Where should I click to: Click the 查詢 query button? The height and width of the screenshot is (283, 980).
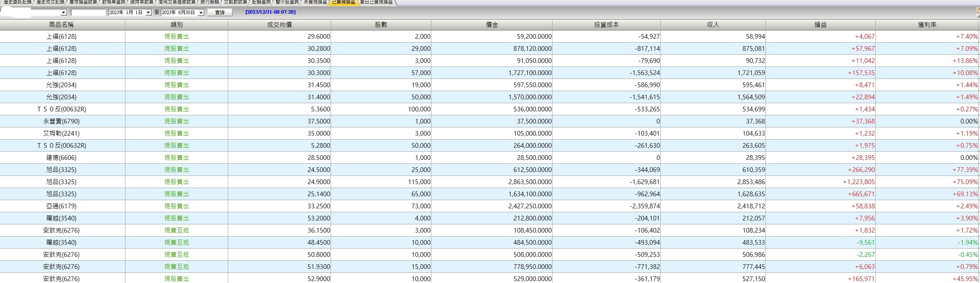(220, 13)
